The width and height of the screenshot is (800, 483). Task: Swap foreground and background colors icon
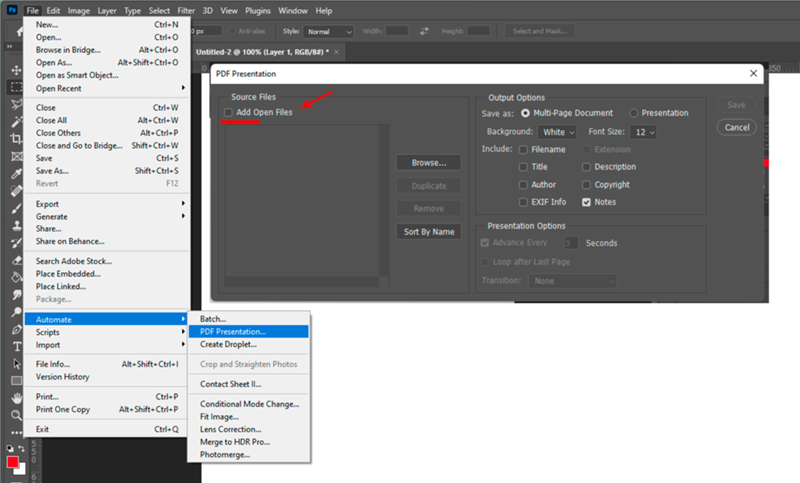click(21, 448)
